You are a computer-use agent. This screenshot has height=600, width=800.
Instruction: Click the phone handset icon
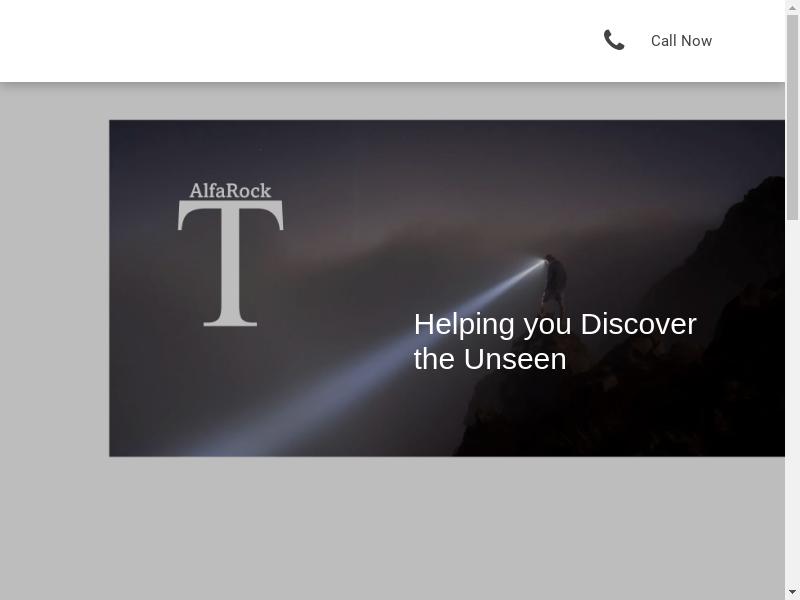pyautogui.click(x=614, y=40)
